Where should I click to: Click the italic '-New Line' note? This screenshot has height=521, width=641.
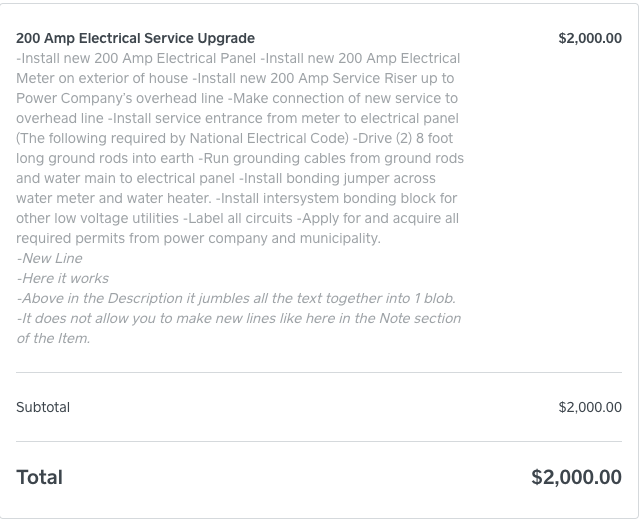pyautogui.click(x=50, y=258)
